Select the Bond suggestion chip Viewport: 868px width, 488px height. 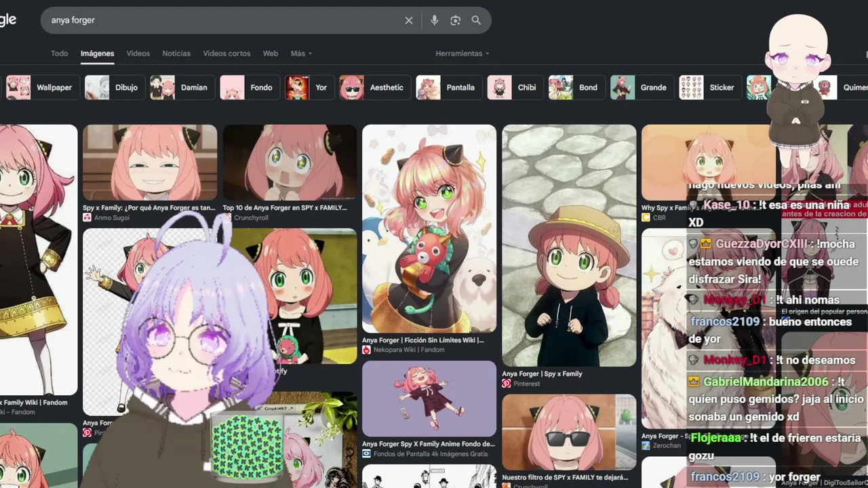(577, 87)
